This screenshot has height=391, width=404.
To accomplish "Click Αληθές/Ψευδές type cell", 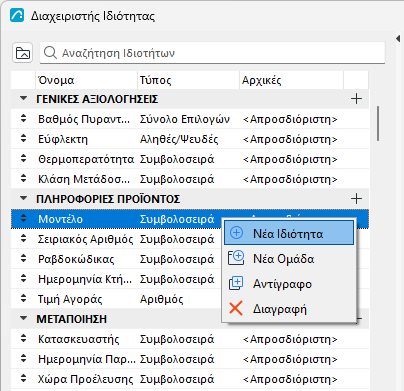I will 179,139.
